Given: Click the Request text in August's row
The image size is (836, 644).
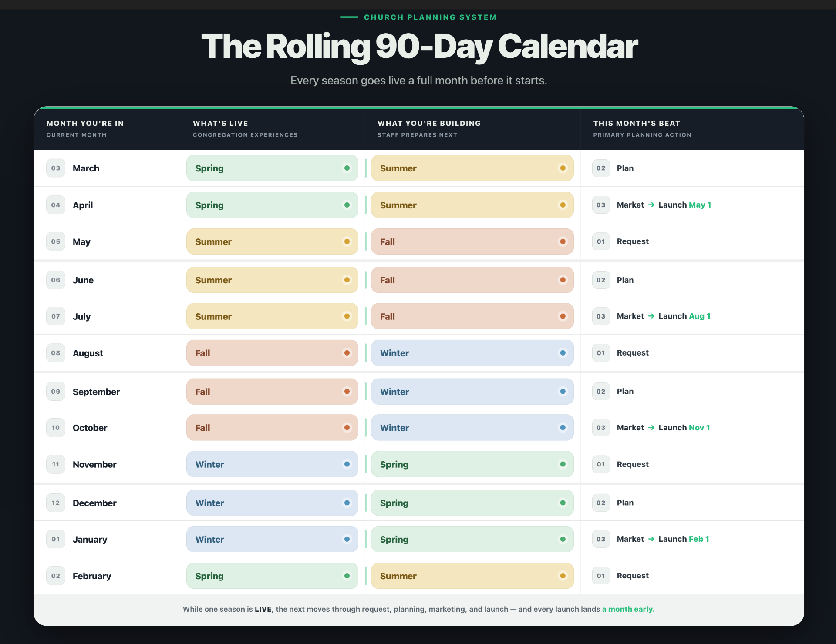Looking at the screenshot, I should coord(633,353).
